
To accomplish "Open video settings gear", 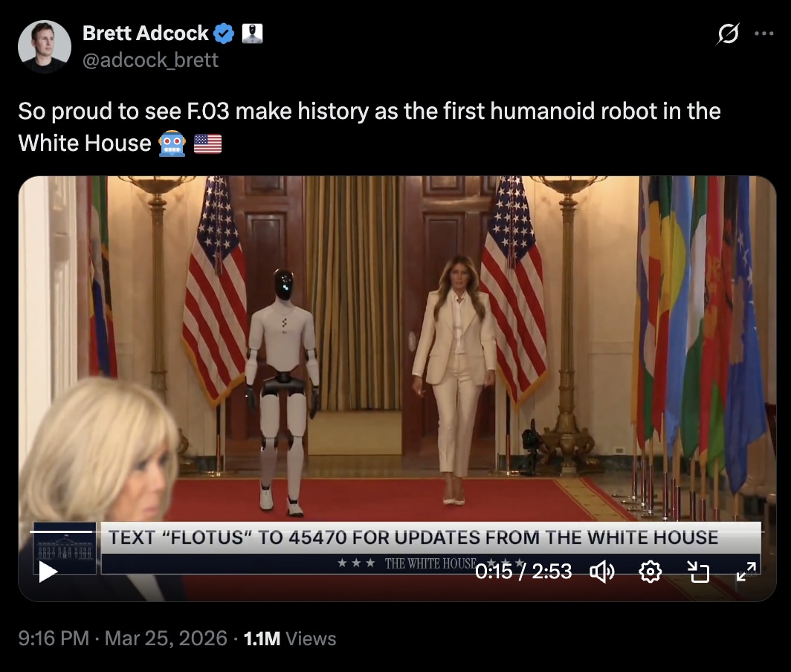I will click(x=650, y=572).
